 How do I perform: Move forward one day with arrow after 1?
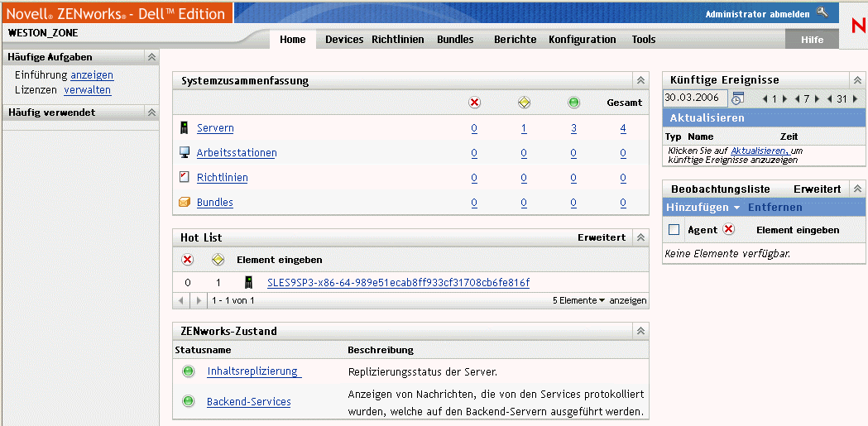click(x=784, y=99)
